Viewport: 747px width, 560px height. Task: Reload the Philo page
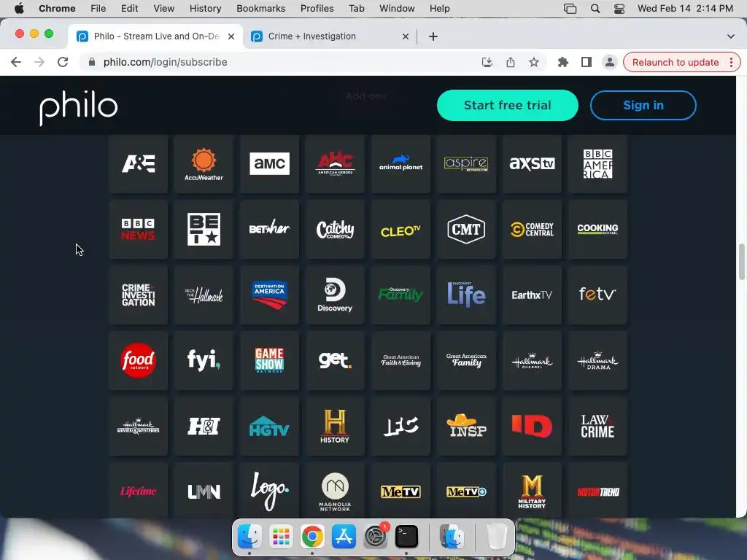pos(63,63)
